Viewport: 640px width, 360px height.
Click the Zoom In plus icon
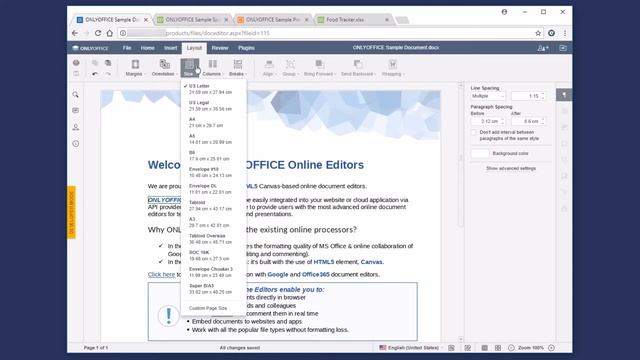click(x=551, y=348)
